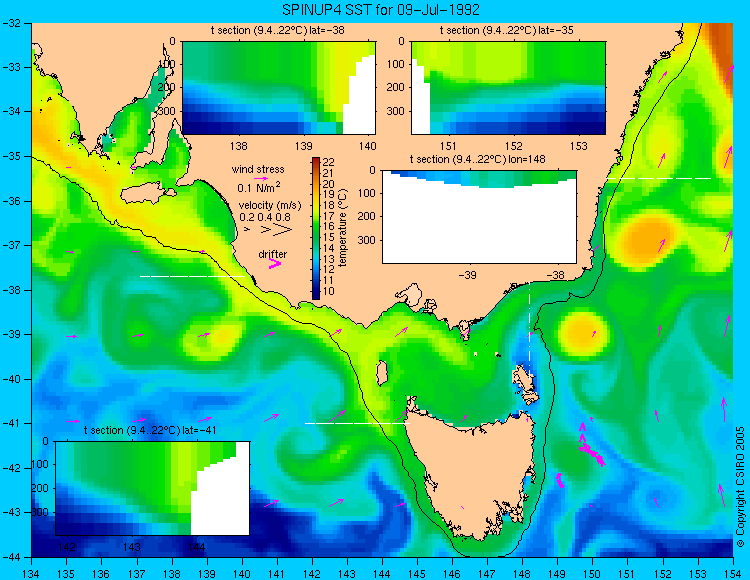Open the lat=-38 temperature section inset plot

[x=279, y=88]
